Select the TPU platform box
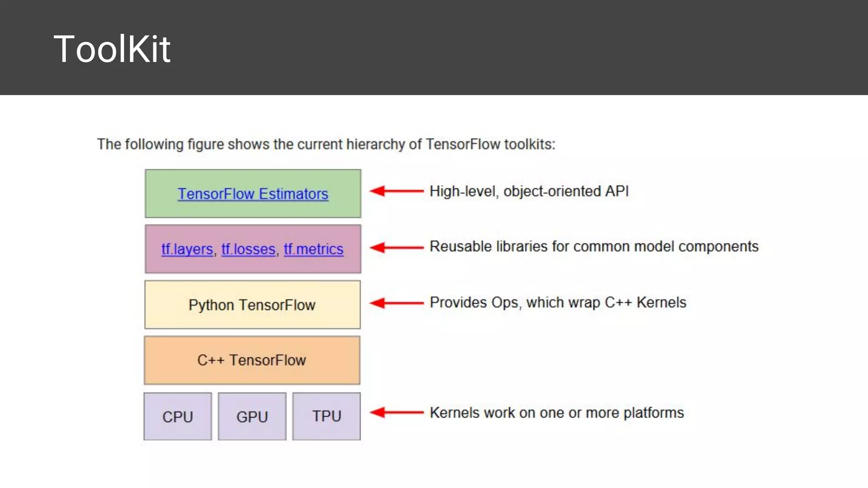 pos(326,416)
